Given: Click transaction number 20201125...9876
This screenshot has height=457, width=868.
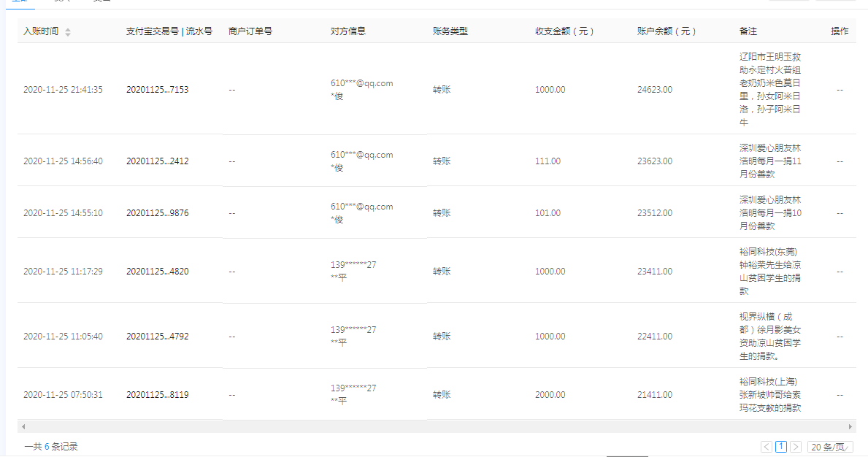Looking at the screenshot, I should 157,213.
